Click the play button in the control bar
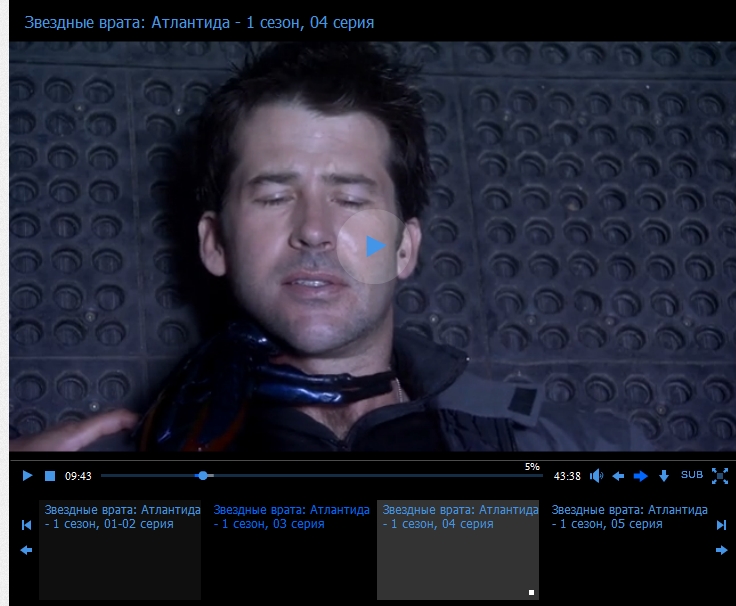The width and height of the screenshot is (736, 606). coord(27,476)
